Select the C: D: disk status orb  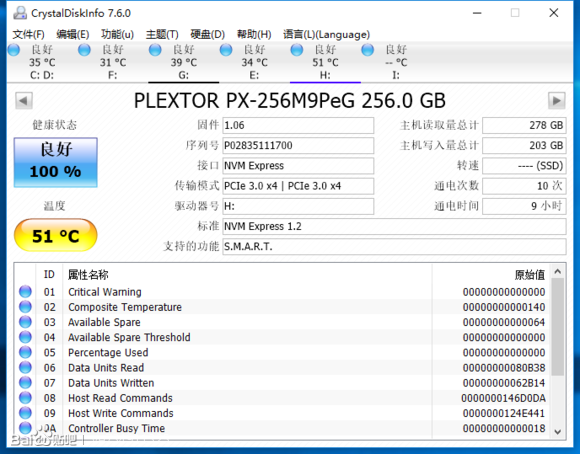14,50
